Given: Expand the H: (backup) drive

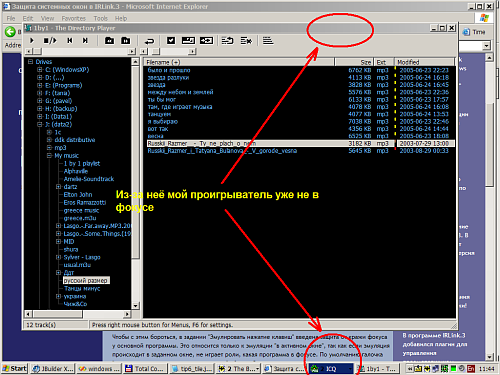Looking at the screenshot, I should coord(40,108).
